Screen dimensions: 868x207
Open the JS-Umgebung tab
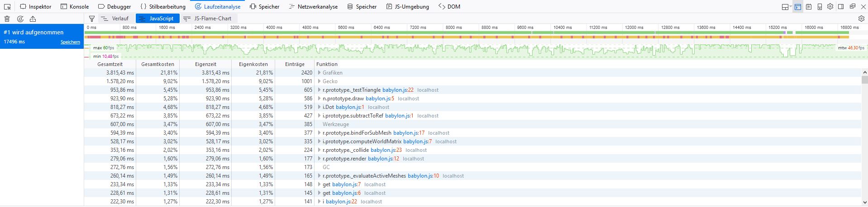tap(407, 7)
